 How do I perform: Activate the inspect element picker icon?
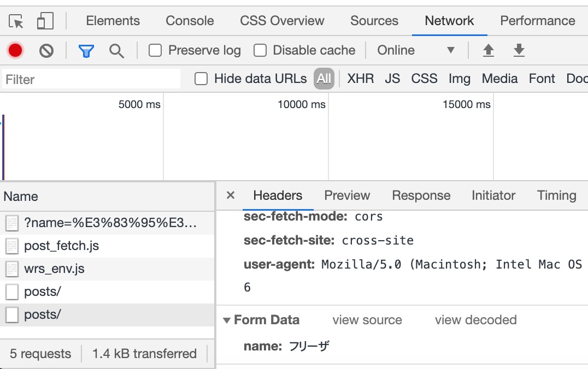pos(16,21)
